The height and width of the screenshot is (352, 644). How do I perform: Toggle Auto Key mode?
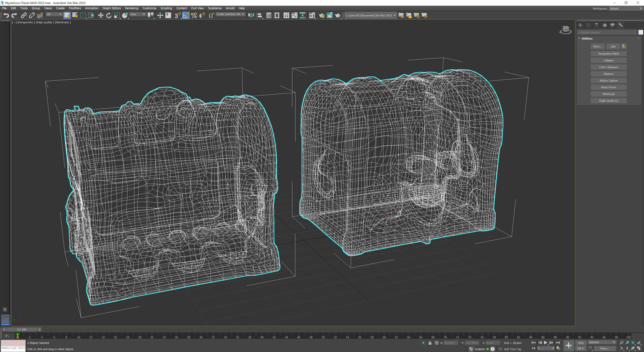(581, 343)
